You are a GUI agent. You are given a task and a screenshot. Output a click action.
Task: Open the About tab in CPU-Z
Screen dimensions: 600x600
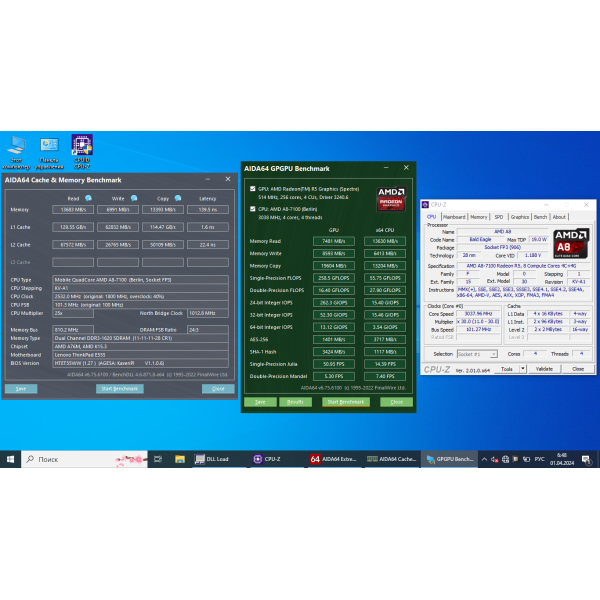pyautogui.click(x=559, y=217)
